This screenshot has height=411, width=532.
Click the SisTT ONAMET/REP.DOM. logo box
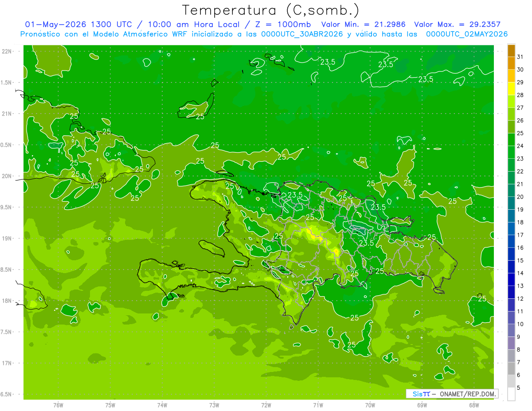coord(452,394)
